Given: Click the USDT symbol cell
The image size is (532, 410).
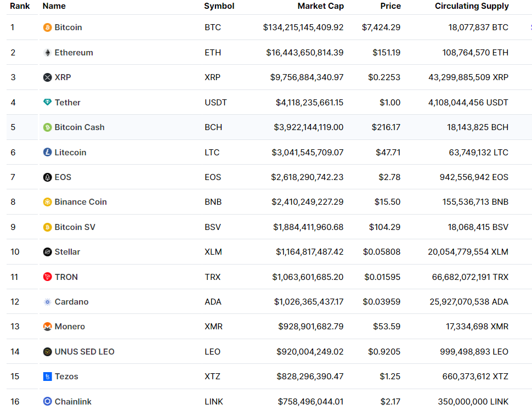Looking at the screenshot, I should 216,103.
